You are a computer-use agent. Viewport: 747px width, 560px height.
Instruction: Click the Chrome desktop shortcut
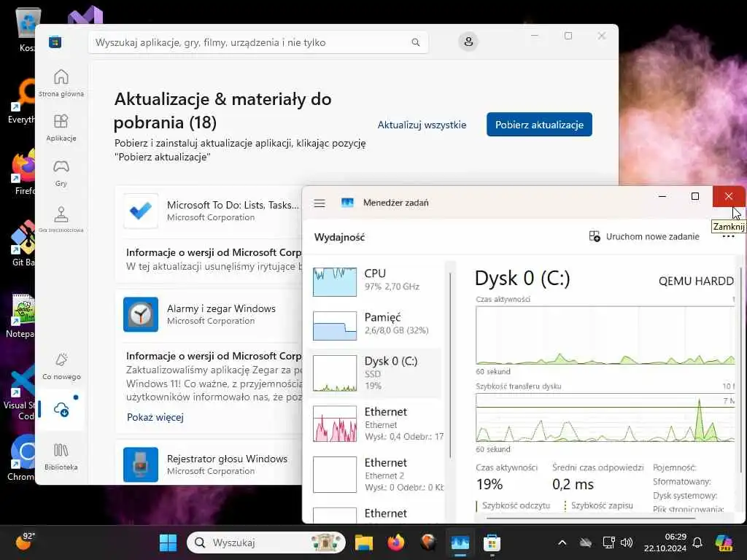point(21,458)
